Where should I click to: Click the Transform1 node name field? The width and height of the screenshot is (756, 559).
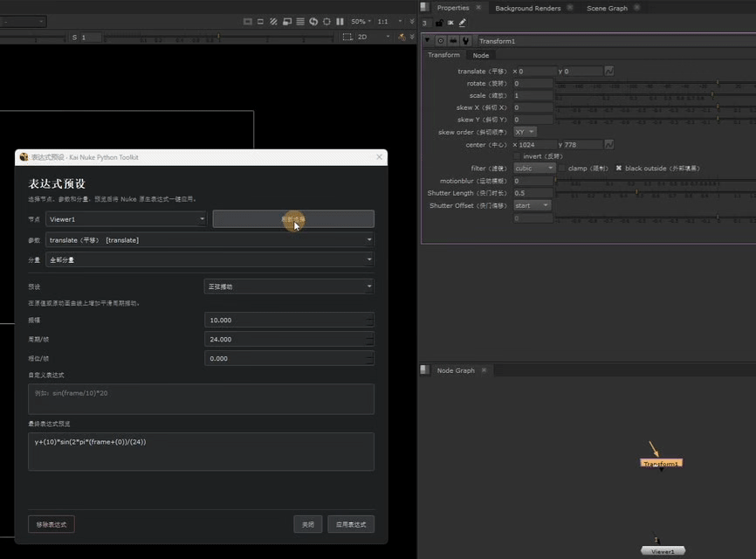pos(616,41)
